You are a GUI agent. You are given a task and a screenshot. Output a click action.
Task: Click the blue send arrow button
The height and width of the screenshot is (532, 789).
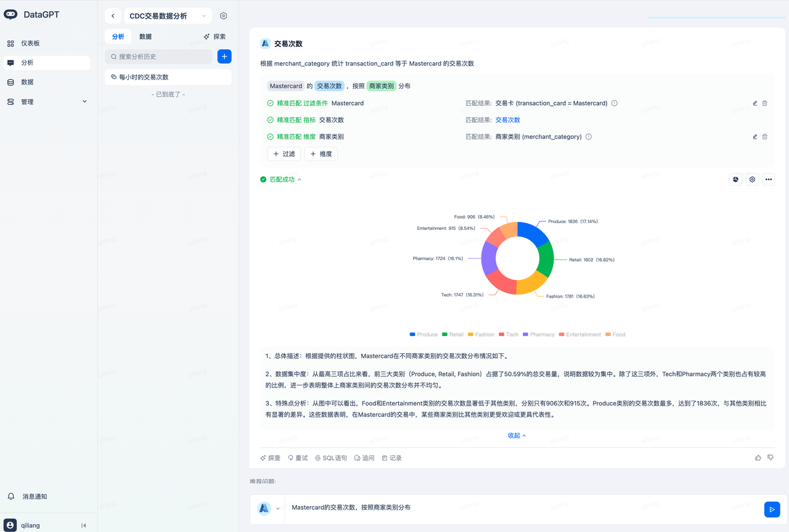[771, 509]
